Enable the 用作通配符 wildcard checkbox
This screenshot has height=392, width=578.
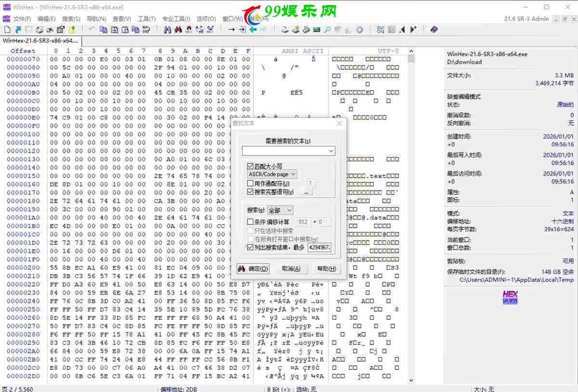(250, 183)
